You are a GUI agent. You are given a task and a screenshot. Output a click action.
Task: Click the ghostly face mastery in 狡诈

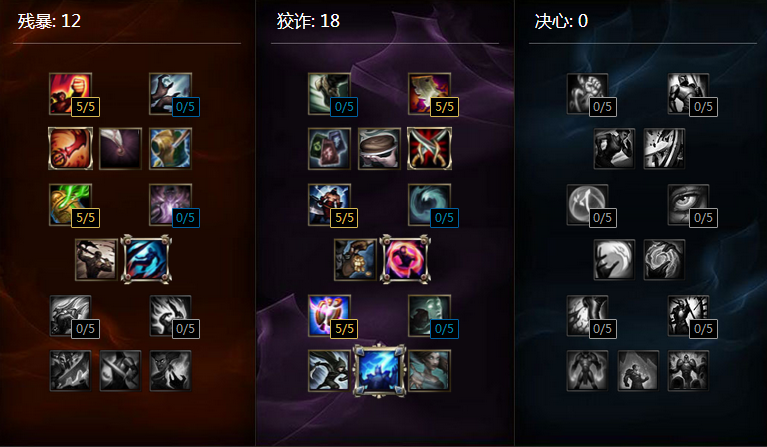click(429, 316)
